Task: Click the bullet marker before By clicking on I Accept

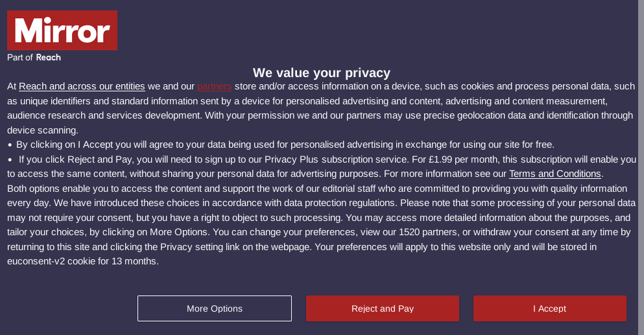Action: coord(10,145)
